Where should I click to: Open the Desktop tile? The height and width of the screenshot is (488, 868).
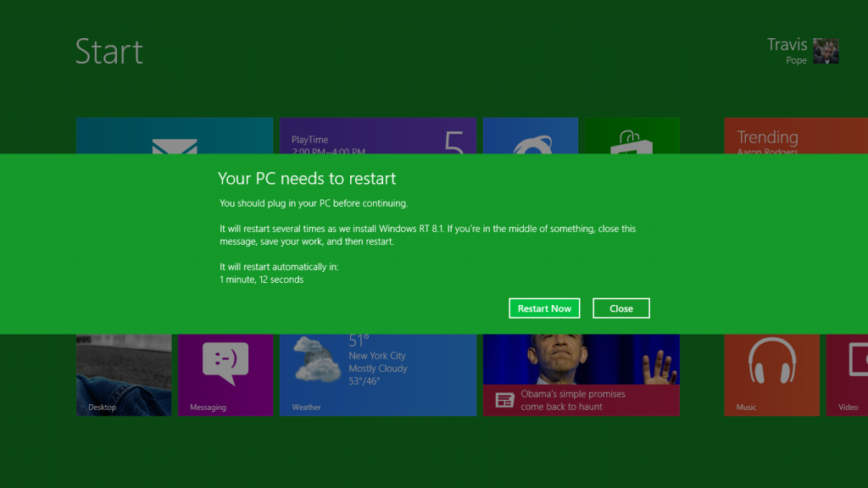tap(124, 374)
